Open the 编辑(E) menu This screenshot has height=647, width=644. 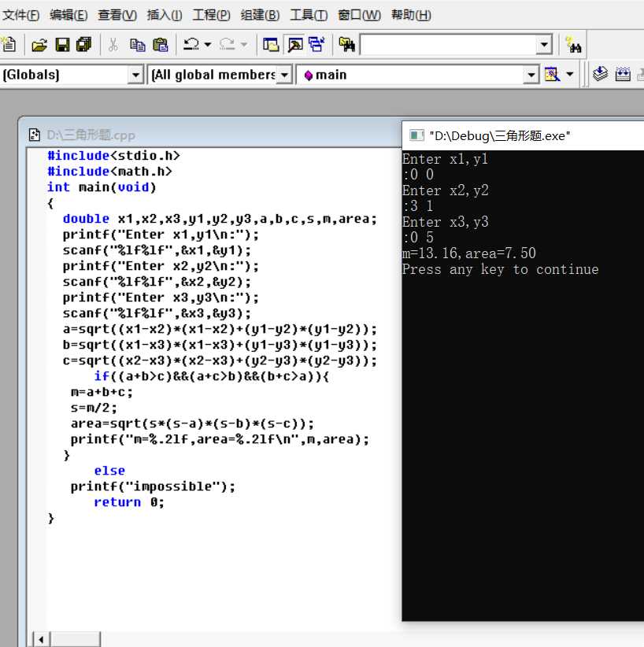pyautogui.click(x=68, y=15)
